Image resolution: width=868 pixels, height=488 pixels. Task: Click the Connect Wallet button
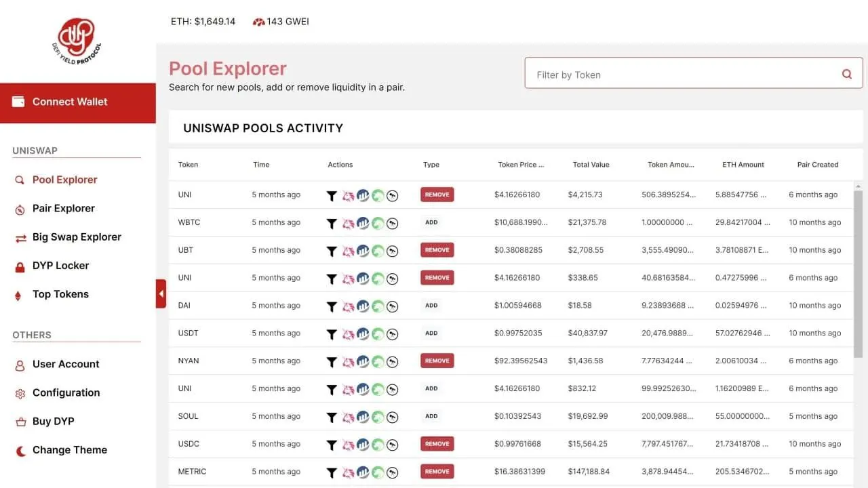point(70,101)
